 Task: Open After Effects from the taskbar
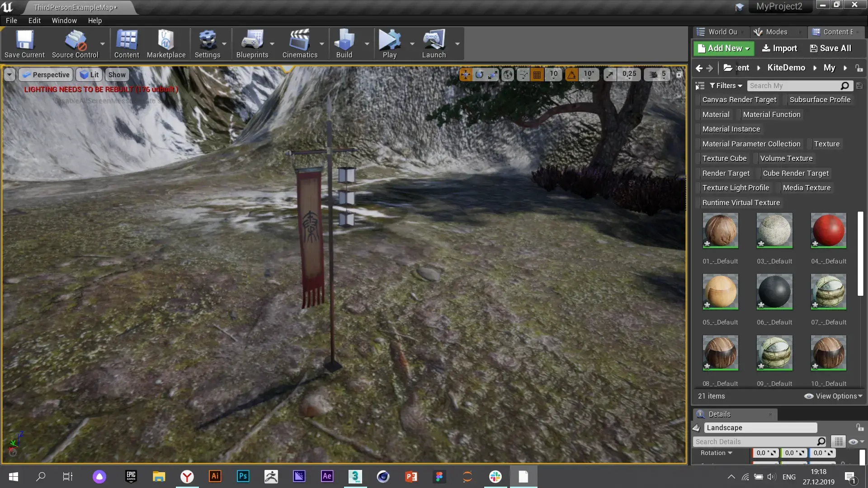(x=327, y=476)
